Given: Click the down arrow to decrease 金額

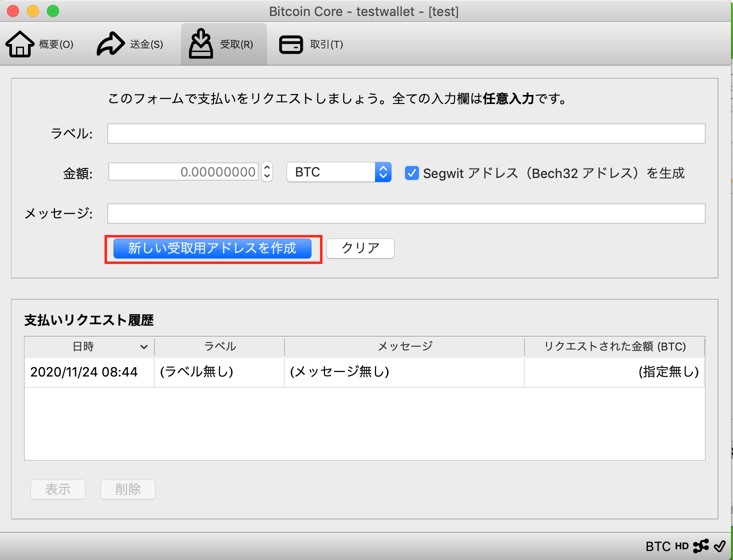Looking at the screenshot, I should coord(267,176).
